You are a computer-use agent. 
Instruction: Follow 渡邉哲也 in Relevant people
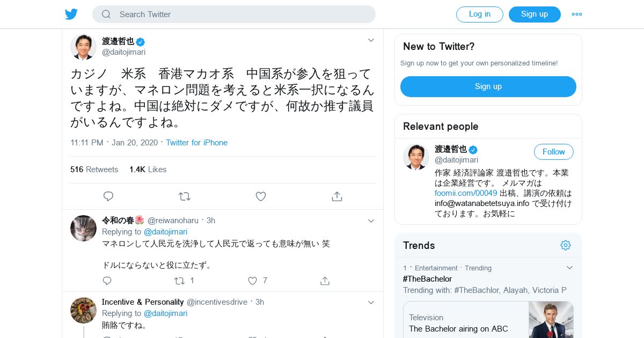pos(554,152)
